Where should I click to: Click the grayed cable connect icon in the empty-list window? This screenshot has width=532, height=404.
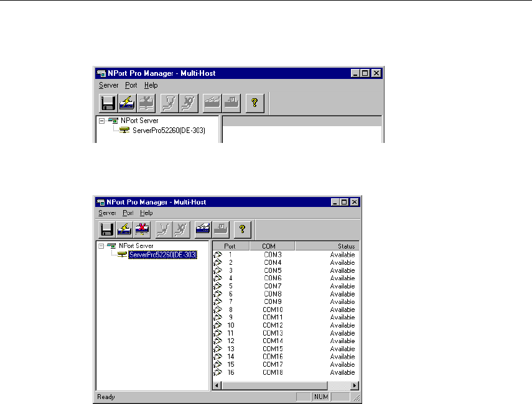point(169,103)
